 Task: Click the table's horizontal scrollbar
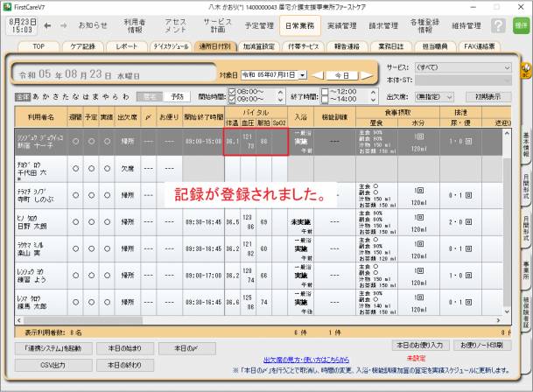point(263,321)
